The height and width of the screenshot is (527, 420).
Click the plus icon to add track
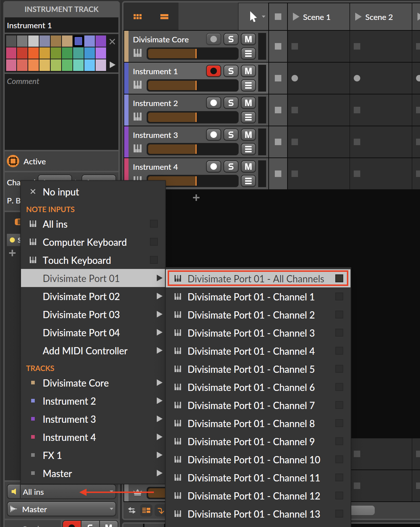196,198
